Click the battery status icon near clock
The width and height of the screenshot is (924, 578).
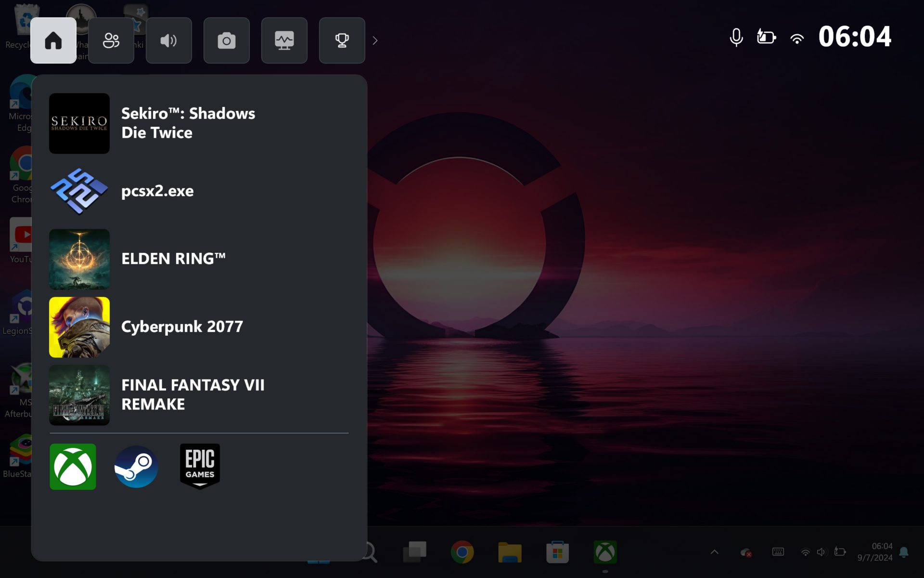[x=766, y=37]
